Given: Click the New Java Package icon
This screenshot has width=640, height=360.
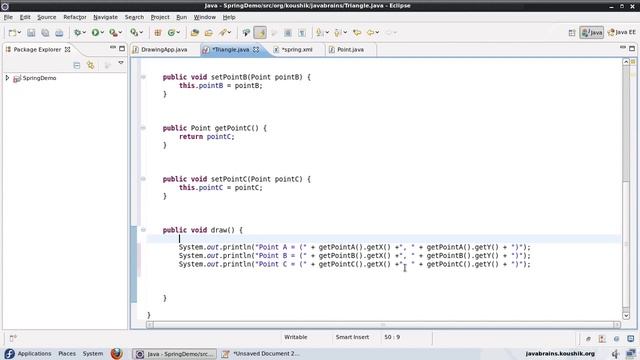Looking at the screenshot, I should point(158,33).
